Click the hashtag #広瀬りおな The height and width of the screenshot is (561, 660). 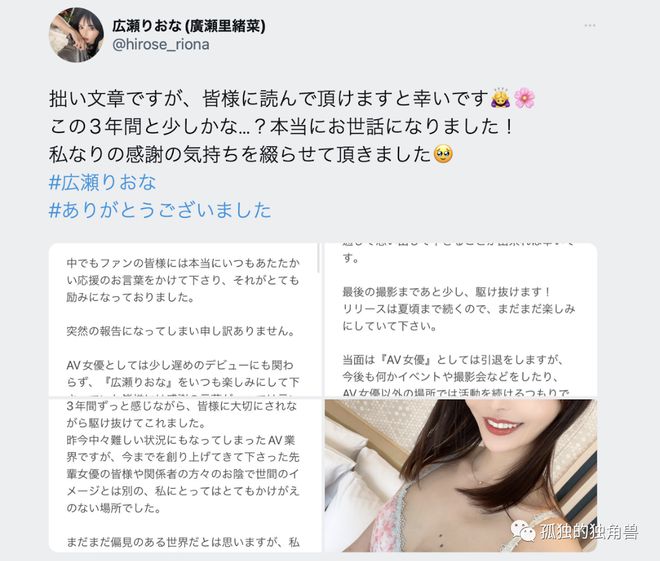[x=102, y=183]
